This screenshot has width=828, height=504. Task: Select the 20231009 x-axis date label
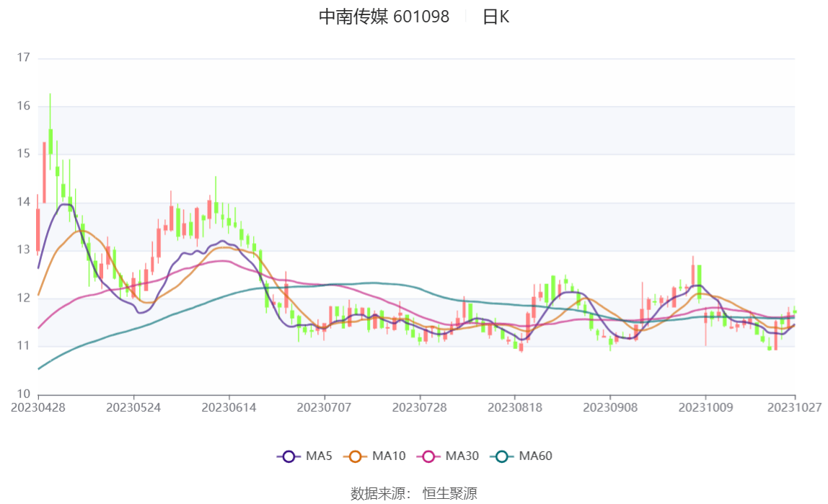[x=705, y=407]
